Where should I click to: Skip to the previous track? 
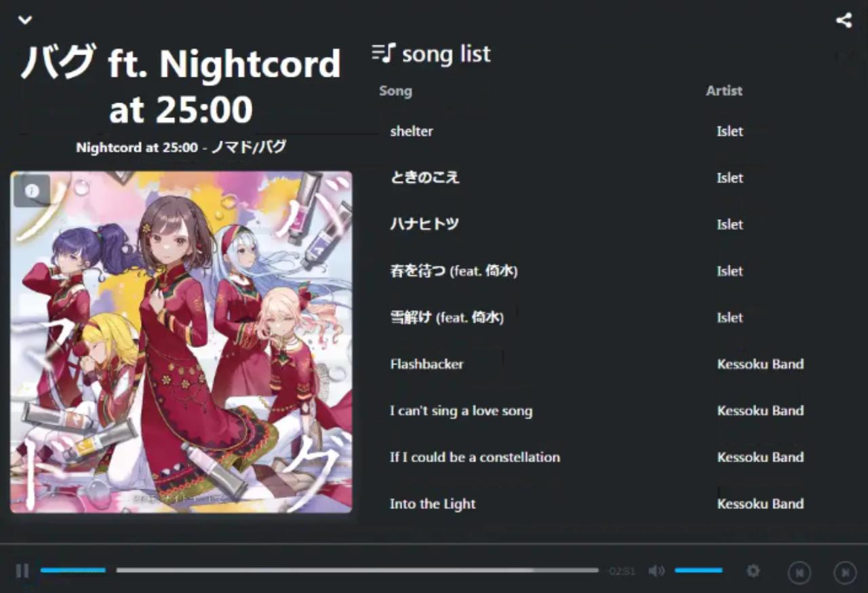tap(800, 573)
